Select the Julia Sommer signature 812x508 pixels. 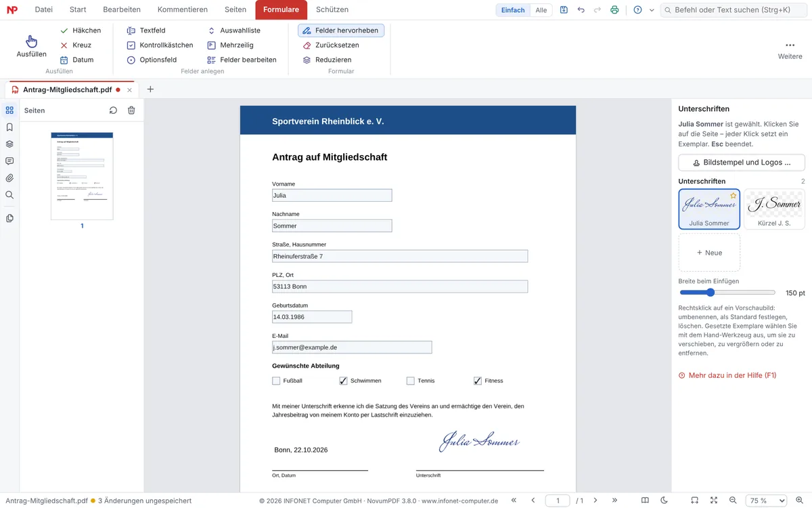pos(709,209)
